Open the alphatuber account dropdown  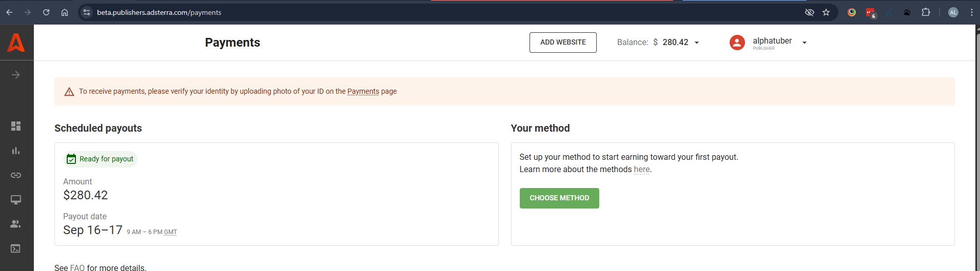[804, 43]
